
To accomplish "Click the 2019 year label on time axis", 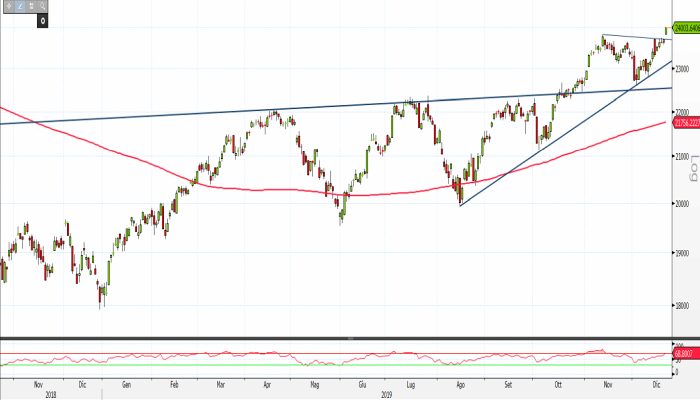I will [387, 395].
